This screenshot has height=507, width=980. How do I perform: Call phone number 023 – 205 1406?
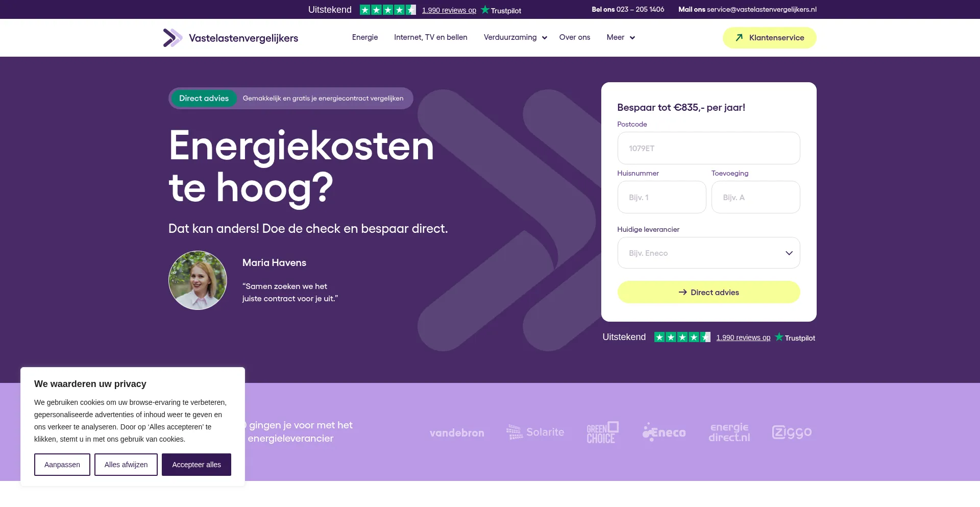[640, 9]
